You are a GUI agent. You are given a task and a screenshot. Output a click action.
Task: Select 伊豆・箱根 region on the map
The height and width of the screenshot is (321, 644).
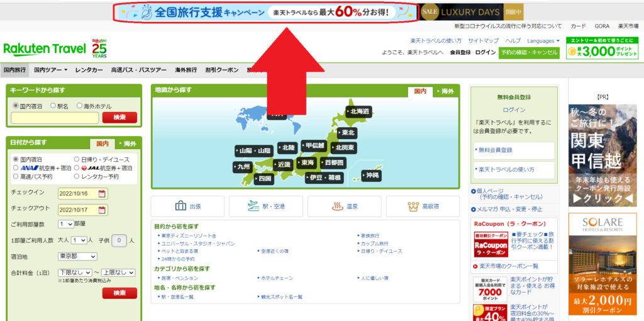coord(324,178)
